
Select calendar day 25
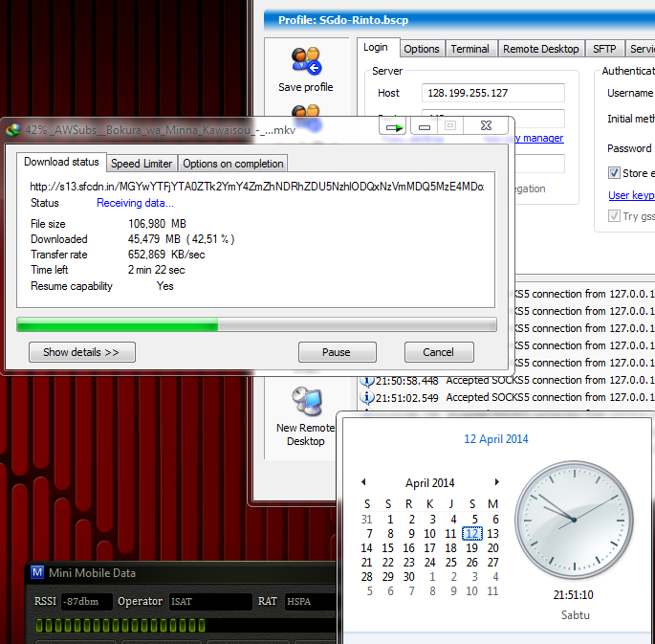pos(450,563)
